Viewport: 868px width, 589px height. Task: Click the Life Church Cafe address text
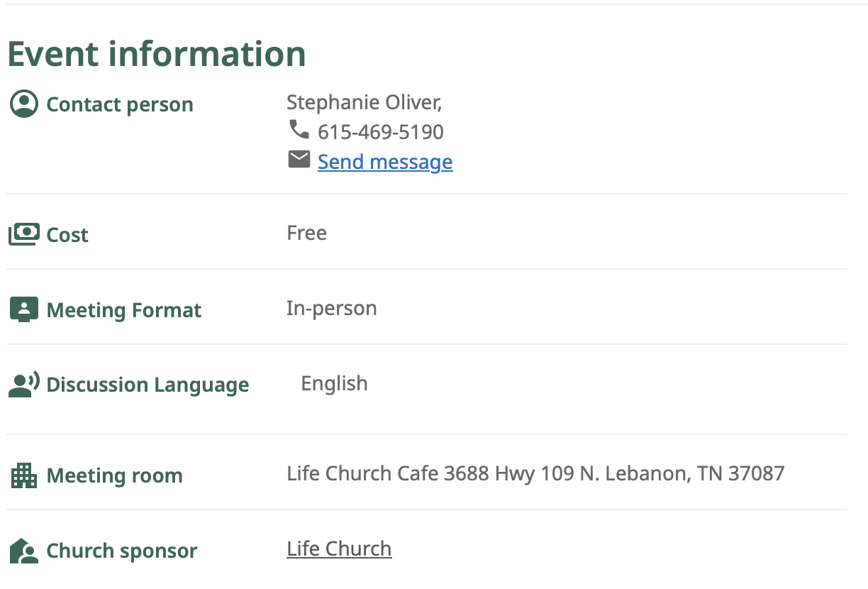click(535, 473)
